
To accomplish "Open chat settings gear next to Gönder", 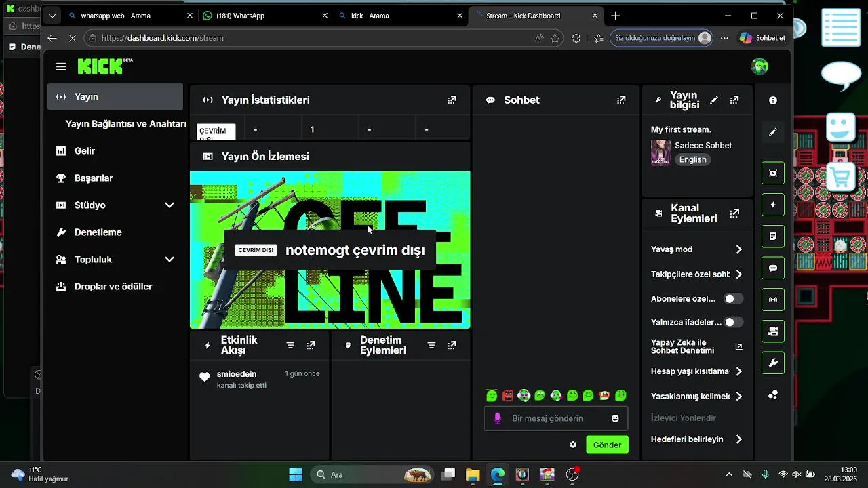I will pos(573,445).
